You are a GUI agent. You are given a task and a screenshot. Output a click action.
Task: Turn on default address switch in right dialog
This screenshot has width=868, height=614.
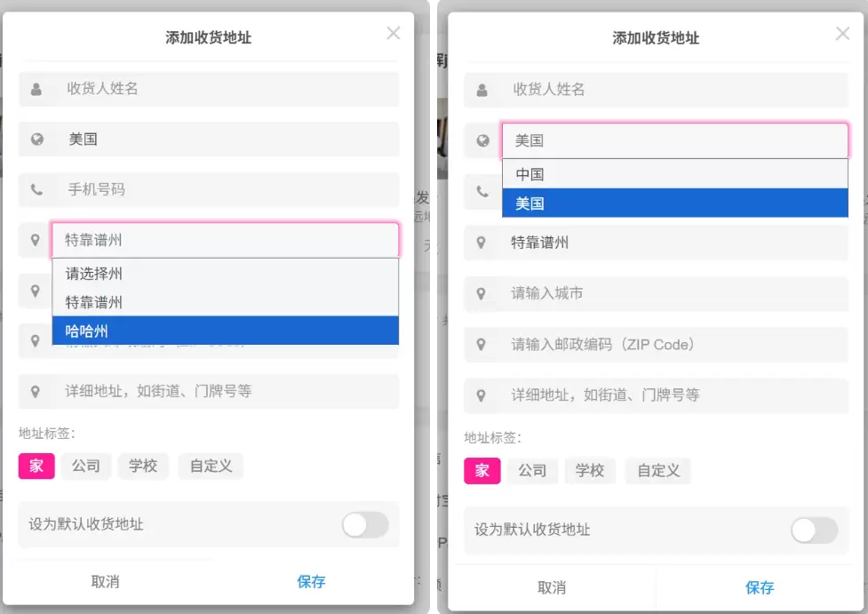(814, 530)
